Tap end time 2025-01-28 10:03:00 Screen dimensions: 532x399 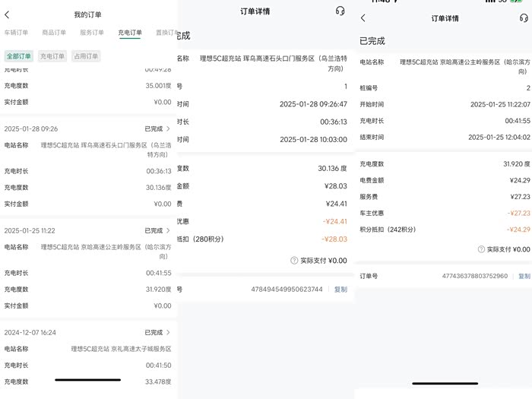[x=313, y=139]
